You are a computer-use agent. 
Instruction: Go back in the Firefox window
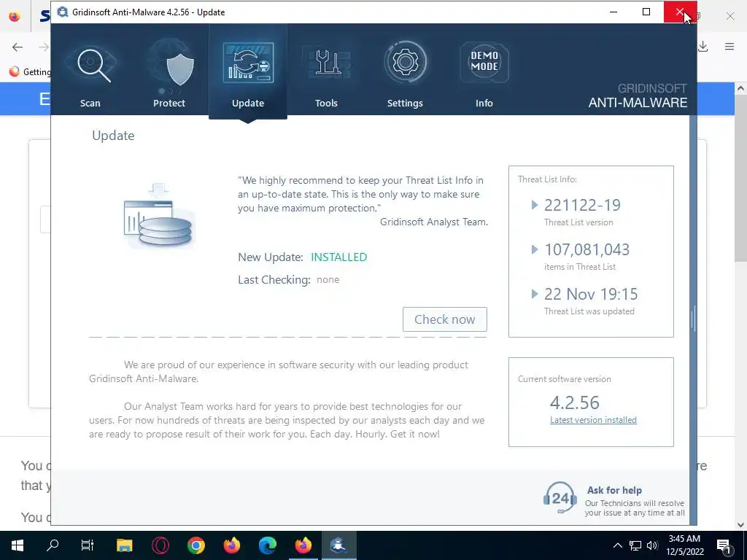coord(18,47)
